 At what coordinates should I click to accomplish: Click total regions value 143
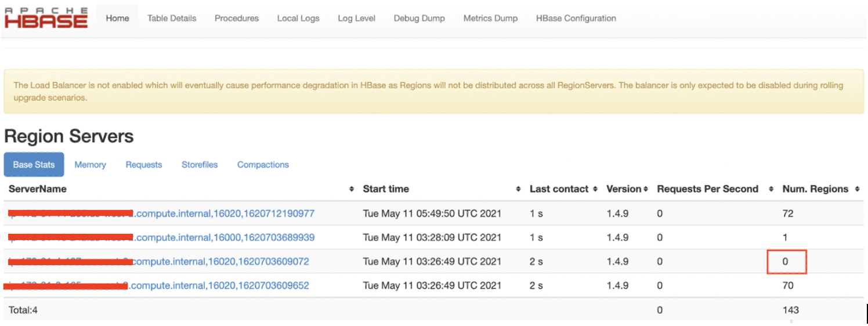click(790, 310)
